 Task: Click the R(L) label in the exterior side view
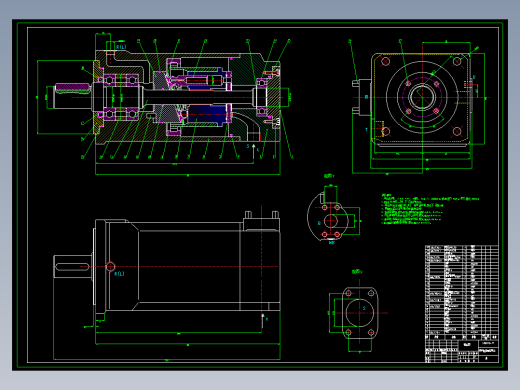pyautogui.click(x=119, y=274)
